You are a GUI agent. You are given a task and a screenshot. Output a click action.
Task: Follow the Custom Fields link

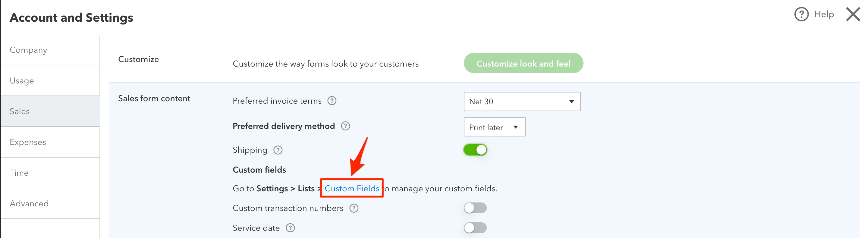pyautogui.click(x=352, y=188)
